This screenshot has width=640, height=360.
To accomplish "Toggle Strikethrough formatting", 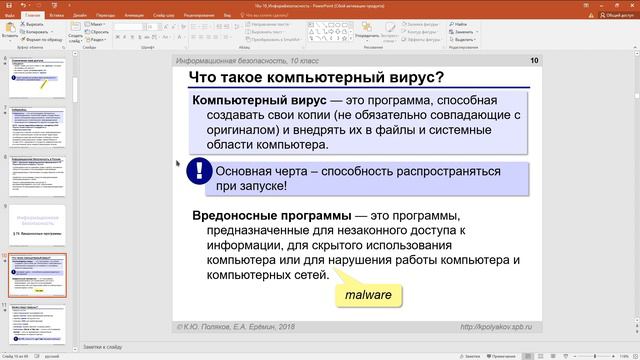I will 147,37.
